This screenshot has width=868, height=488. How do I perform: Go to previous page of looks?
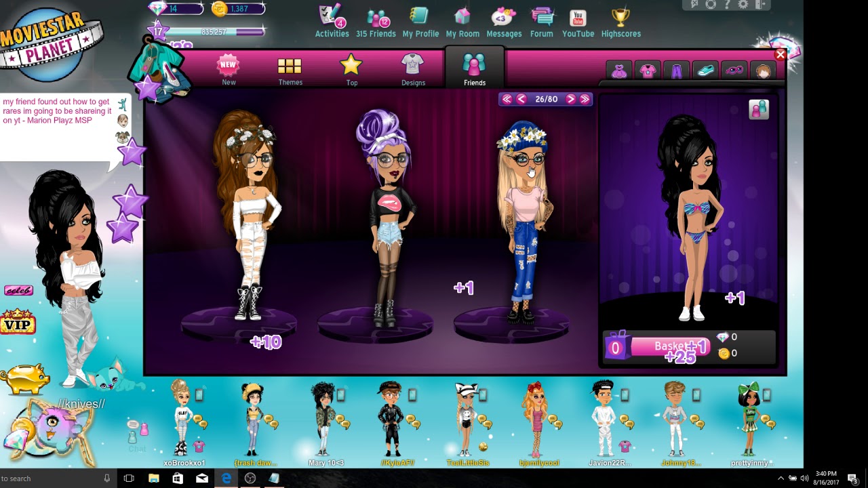(521, 99)
